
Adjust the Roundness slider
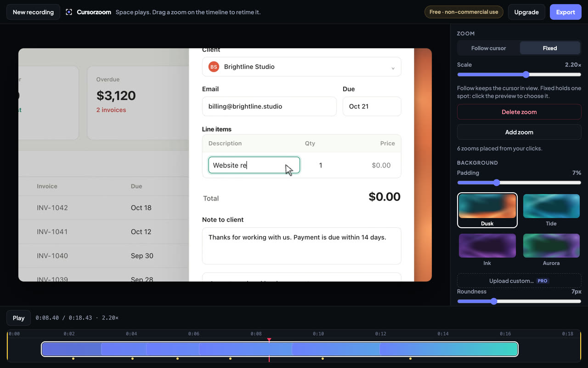click(x=519, y=301)
